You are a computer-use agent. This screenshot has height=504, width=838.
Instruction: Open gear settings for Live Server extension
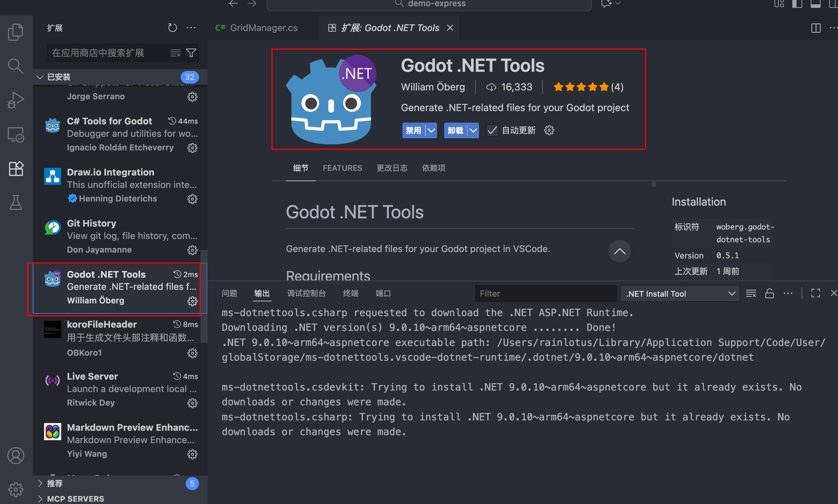click(192, 403)
